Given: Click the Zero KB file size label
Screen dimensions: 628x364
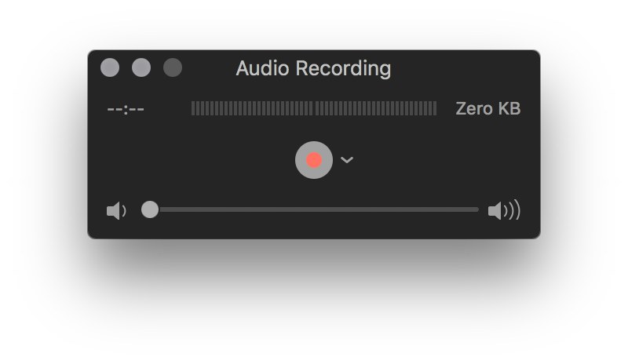Looking at the screenshot, I should tap(487, 108).
